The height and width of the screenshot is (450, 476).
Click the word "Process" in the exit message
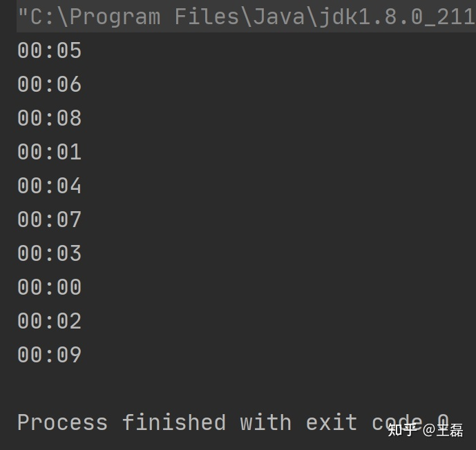(x=62, y=422)
